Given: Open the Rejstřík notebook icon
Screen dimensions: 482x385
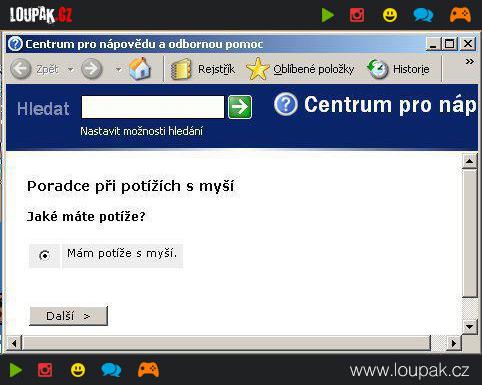Looking at the screenshot, I should (181, 69).
